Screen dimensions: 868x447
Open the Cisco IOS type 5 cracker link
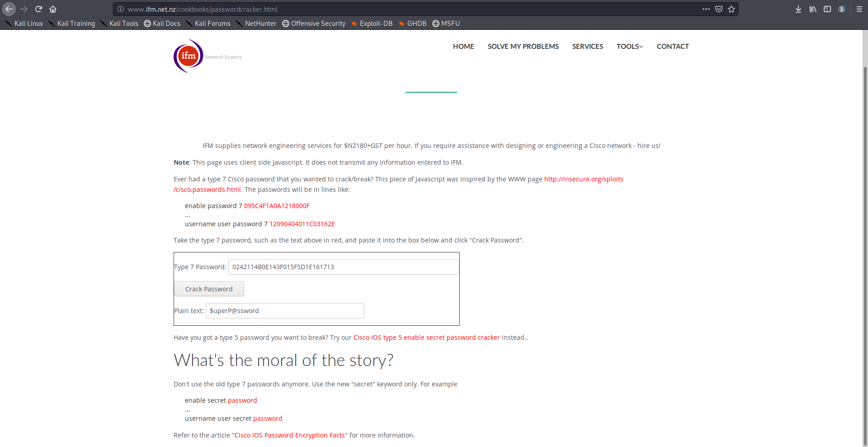pos(426,338)
